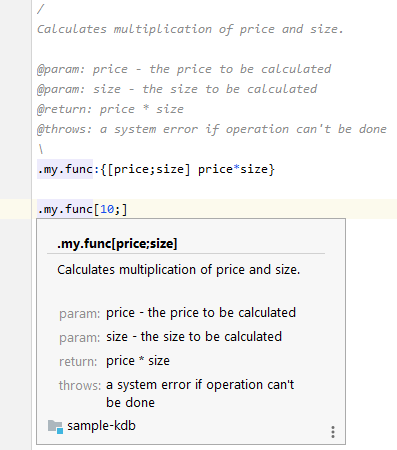The width and height of the screenshot is (397, 450).
Task: Click the '@param: size' comment line
Action: tap(177, 89)
